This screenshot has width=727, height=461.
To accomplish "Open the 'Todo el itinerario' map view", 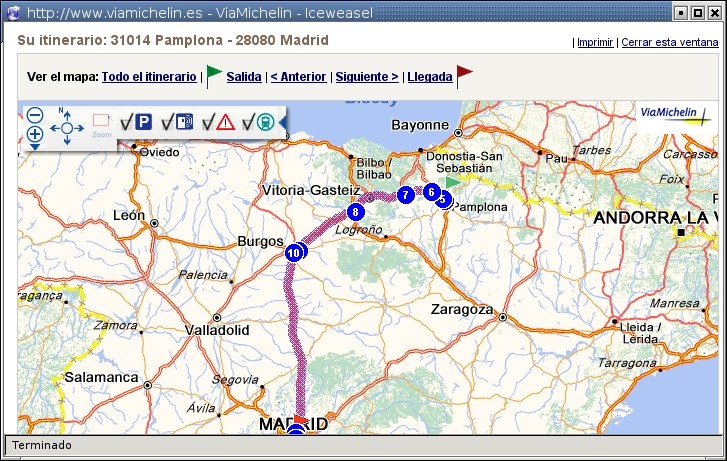I will point(149,77).
